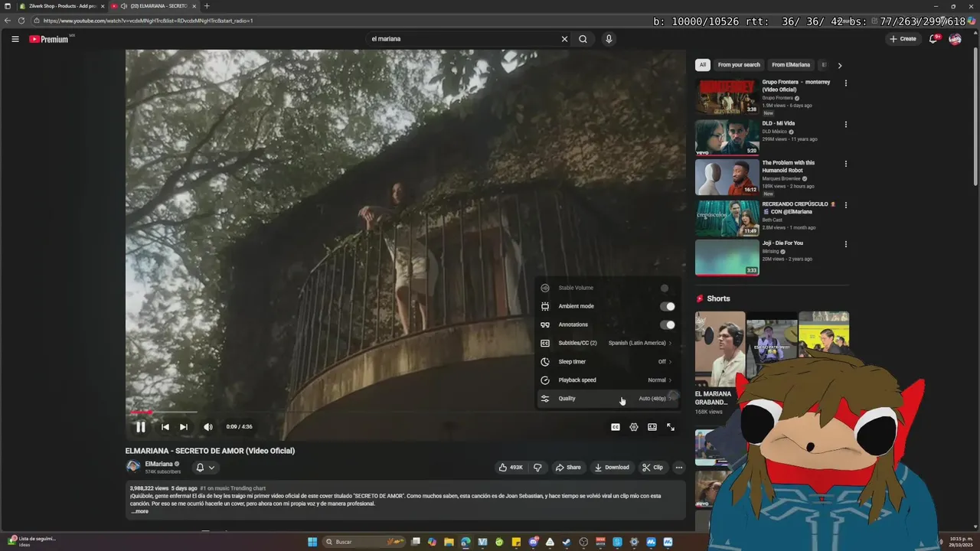The height and width of the screenshot is (551, 980).
Task: Skip to next video
Action: point(184,427)
